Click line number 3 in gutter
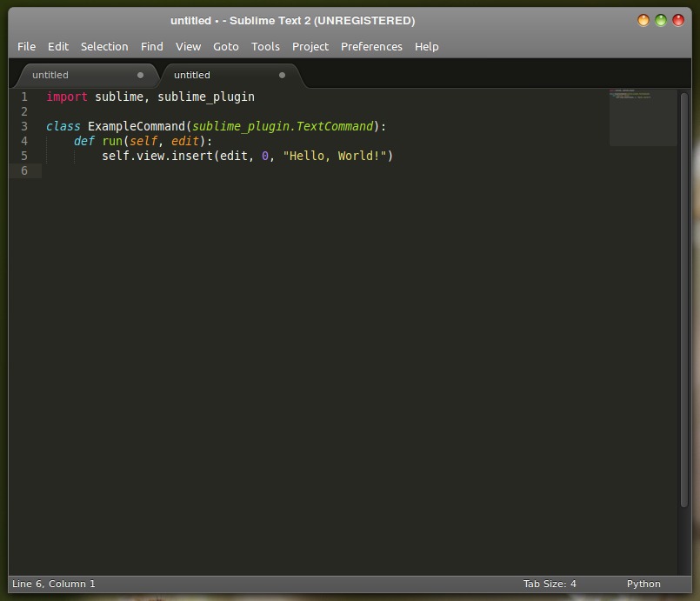Viewport: 700px width, 601px height. [24, 126]
